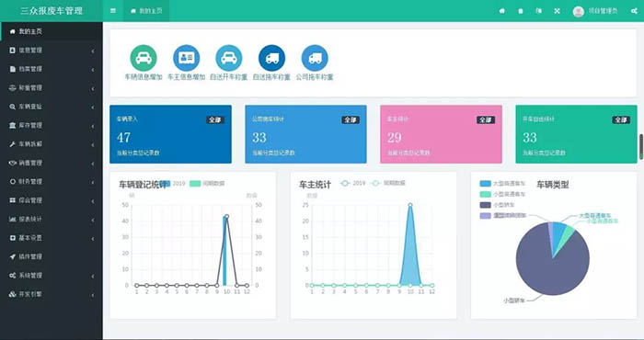644x340 pixels.
Task: Open the settings gears icon at top right
Action: (x=634, y=11)
